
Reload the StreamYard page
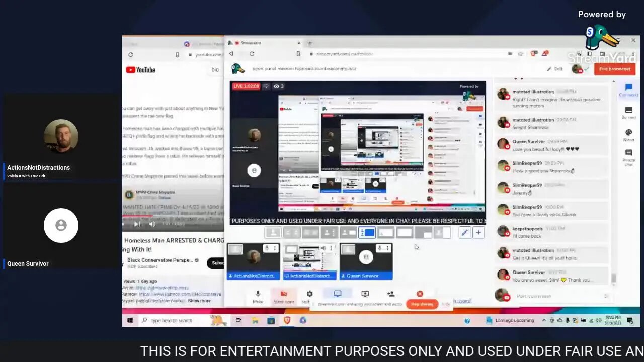(252, 54)
